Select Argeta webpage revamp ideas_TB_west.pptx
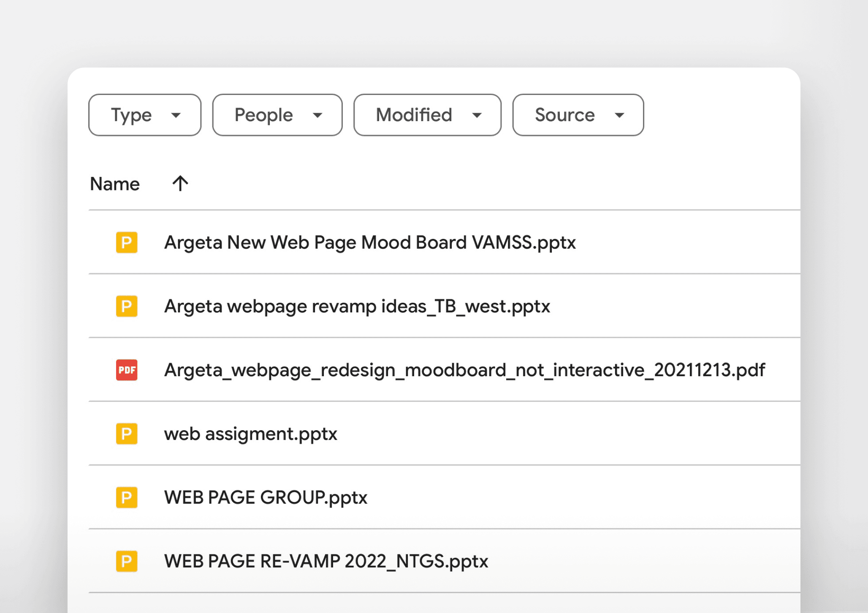This screenshot has height=613, width=868. pyautogui.click(x=357, y=306)
